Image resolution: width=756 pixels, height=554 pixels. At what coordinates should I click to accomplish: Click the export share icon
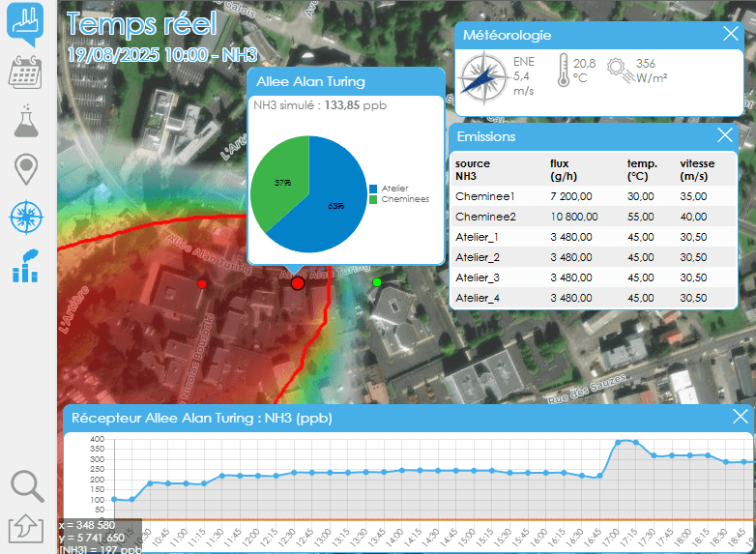pos(26,529)
